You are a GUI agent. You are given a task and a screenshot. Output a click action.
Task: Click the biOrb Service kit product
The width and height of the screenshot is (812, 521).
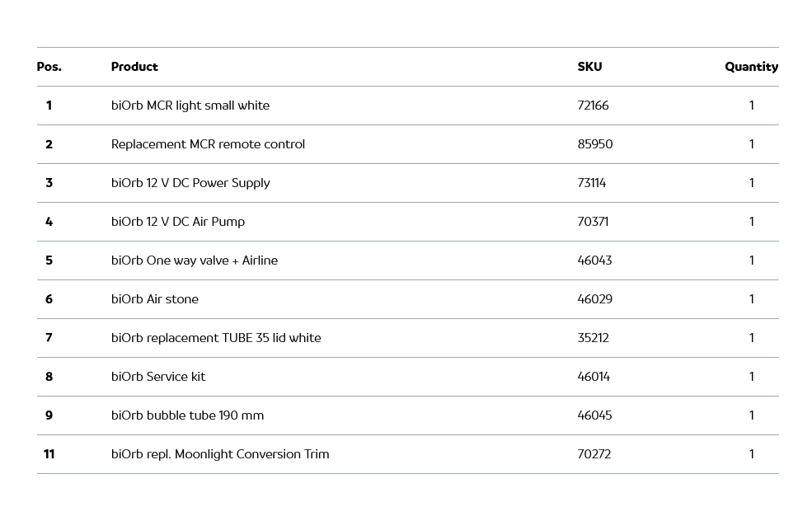(x=158, y=377)
